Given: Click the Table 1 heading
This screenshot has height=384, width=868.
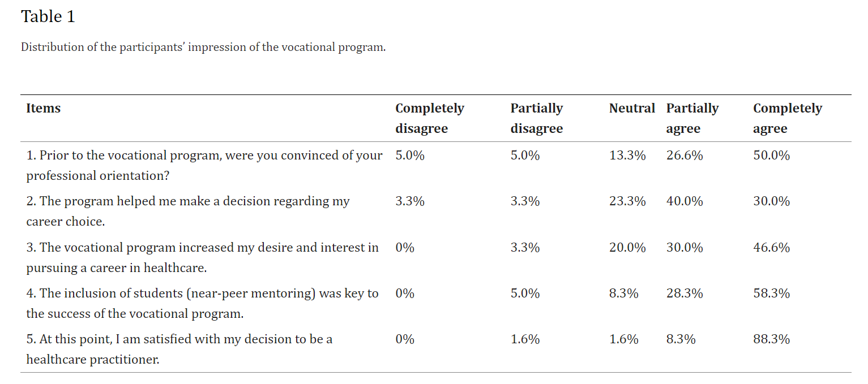Looking at the screenshot, I should pos(48,16).
